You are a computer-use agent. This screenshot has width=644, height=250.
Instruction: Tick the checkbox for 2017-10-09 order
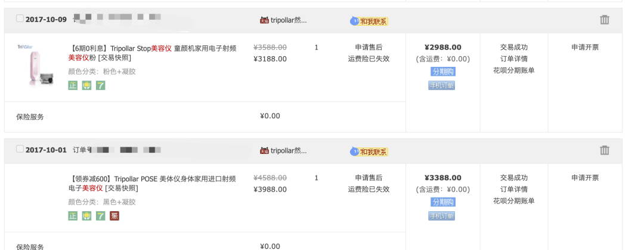pyautogui.click(x=20, y=18)
